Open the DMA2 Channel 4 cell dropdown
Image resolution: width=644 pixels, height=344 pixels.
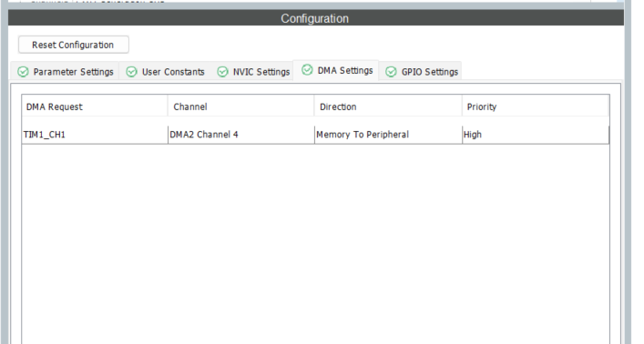pos(241,135)
